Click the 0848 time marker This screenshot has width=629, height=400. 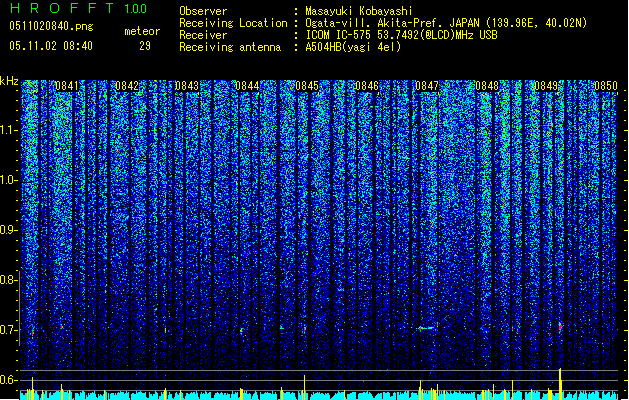(x=487, y=86)
